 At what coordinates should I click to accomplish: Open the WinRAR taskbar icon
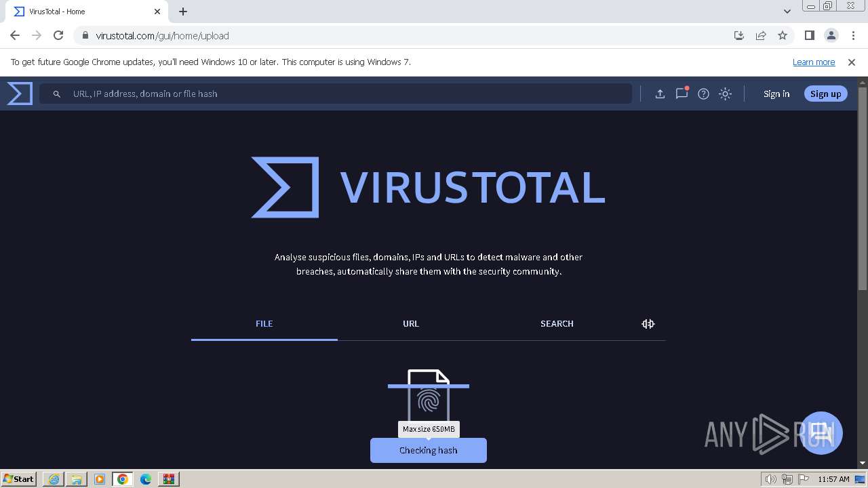(x=169, y=479)
